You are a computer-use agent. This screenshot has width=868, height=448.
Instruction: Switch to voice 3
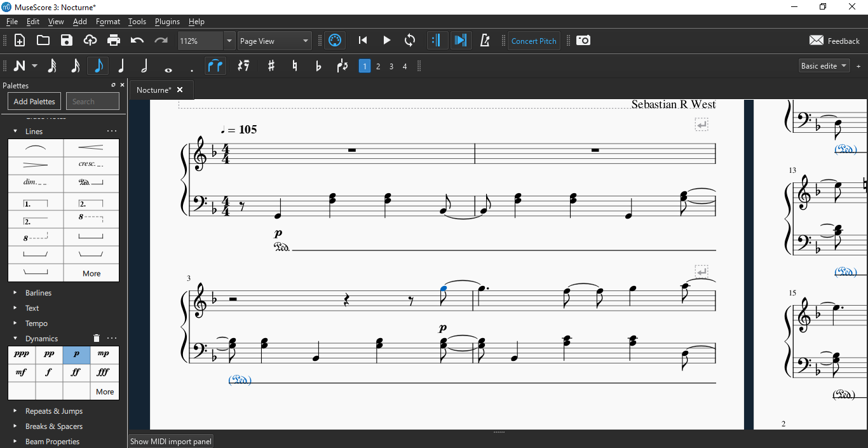(x=391, y=66)
